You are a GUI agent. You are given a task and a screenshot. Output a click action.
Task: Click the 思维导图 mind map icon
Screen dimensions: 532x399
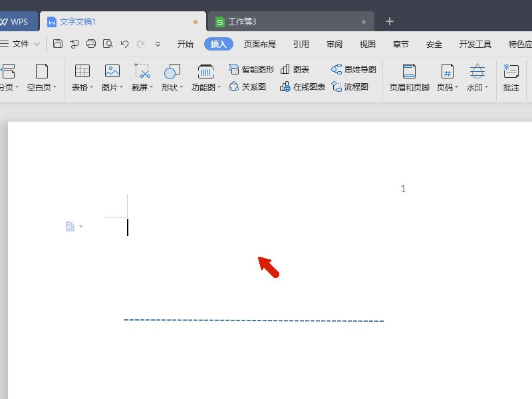coord(354,69)
